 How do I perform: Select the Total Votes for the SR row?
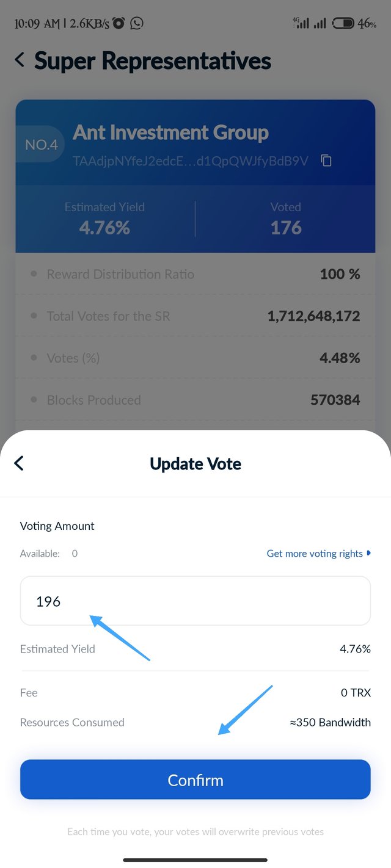point(195,316)
